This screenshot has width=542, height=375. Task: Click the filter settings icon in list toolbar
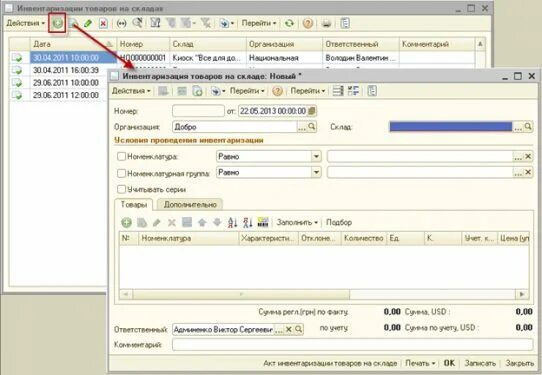point(155,23)
